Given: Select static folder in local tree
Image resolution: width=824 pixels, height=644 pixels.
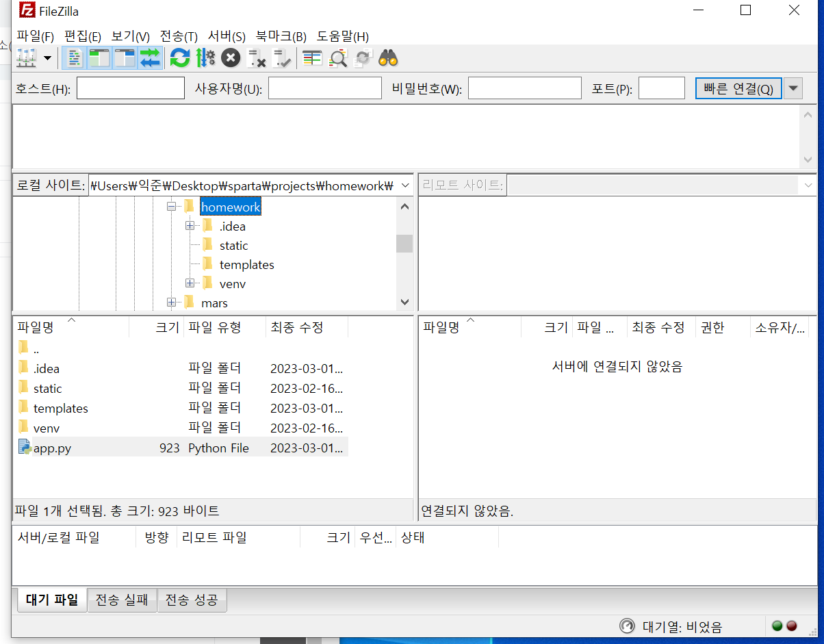Looking at the screenshot, I should pos(233,245).
